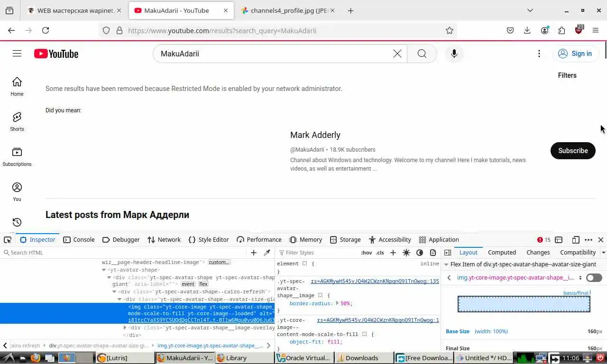The image size is (607, 364).
Task: Open History icon in YouTube sidebar
Action: (17, 222)
